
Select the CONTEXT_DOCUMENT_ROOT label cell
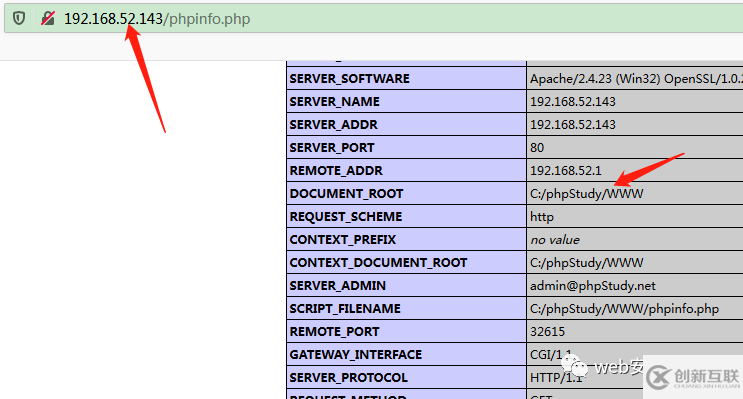(x=407, y=263)
